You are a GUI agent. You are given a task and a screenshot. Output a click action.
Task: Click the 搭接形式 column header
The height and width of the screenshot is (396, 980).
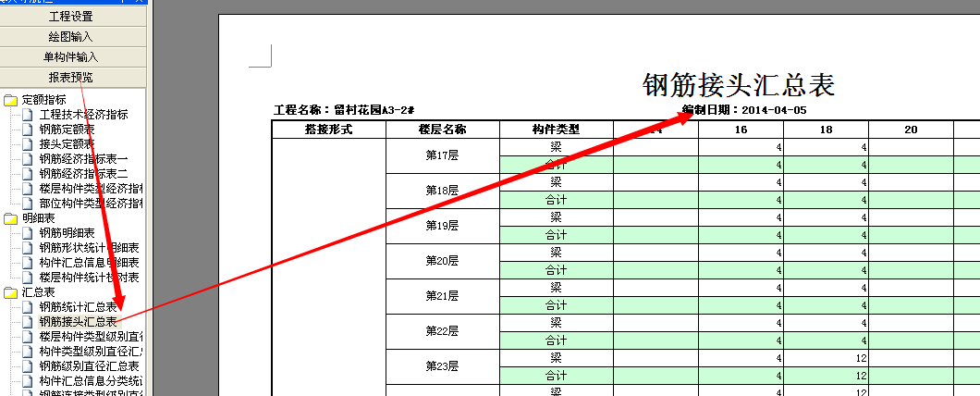pyautogui.click(x=329, y=130)
